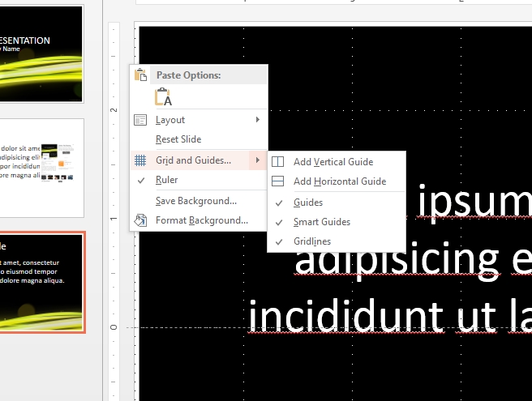Choose Keep Text Only paste icon
This screenshot has height=401, width=532.
[x=163, y=97]
